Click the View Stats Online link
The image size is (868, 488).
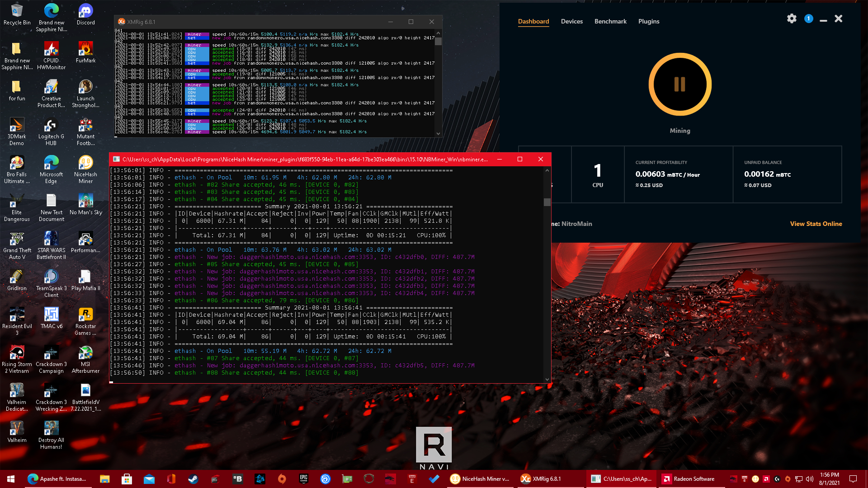click(x=816, y=224)
